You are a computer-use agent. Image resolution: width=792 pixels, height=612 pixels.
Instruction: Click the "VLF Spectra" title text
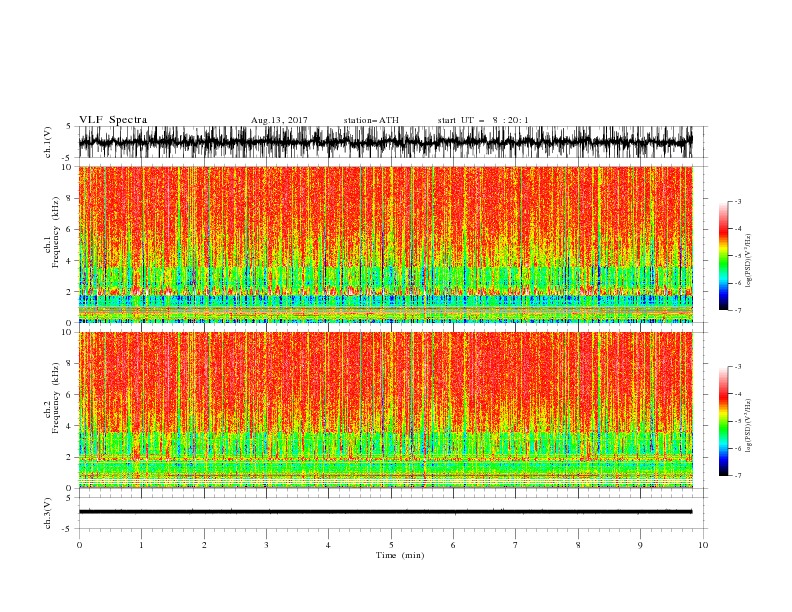tap(113, 120)
